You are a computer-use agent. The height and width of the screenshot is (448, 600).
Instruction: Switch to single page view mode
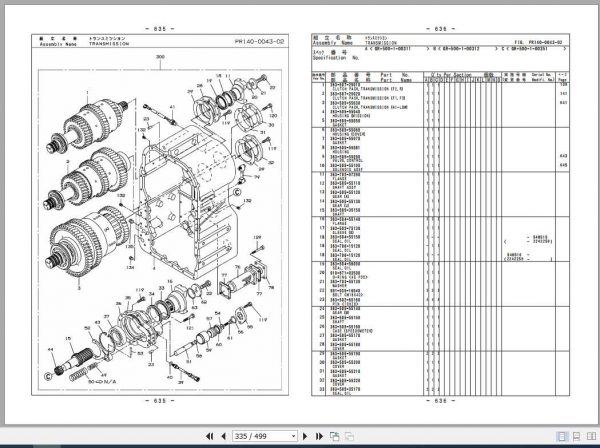[x=562, y=436]
